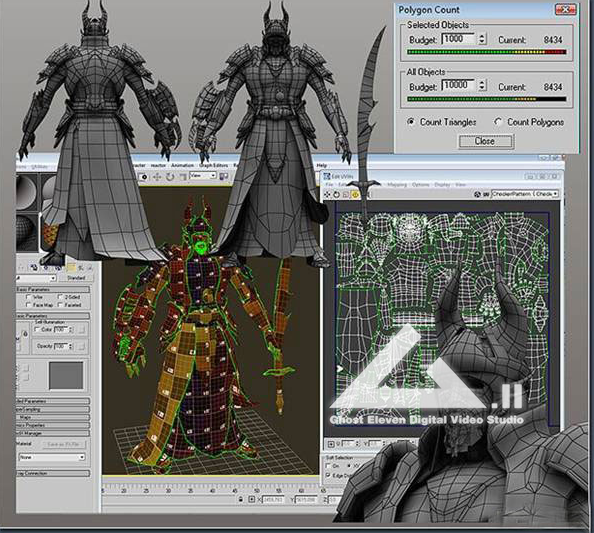Image resolution: width=594 pixels, height=533 pixels.
Task: Open the CheckerPattern texture dropdown
Action: (525, 194)
